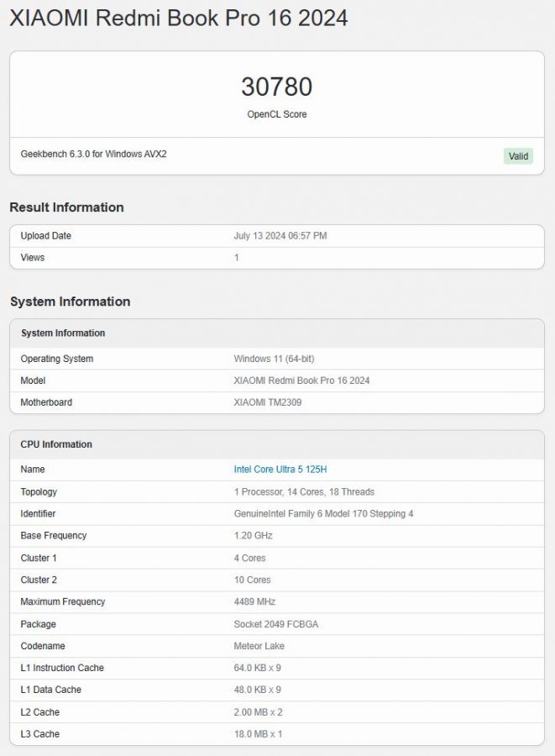555x756 pixels.
Task: Click the Maximum Frequency label
Action: point(63,601)
